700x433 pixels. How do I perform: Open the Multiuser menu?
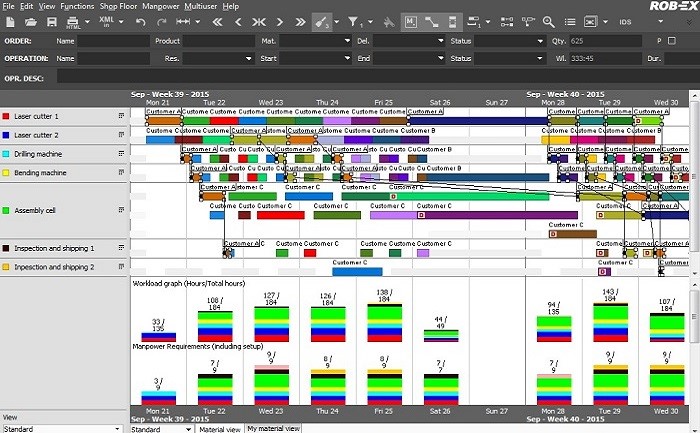(x=200, y=6)
